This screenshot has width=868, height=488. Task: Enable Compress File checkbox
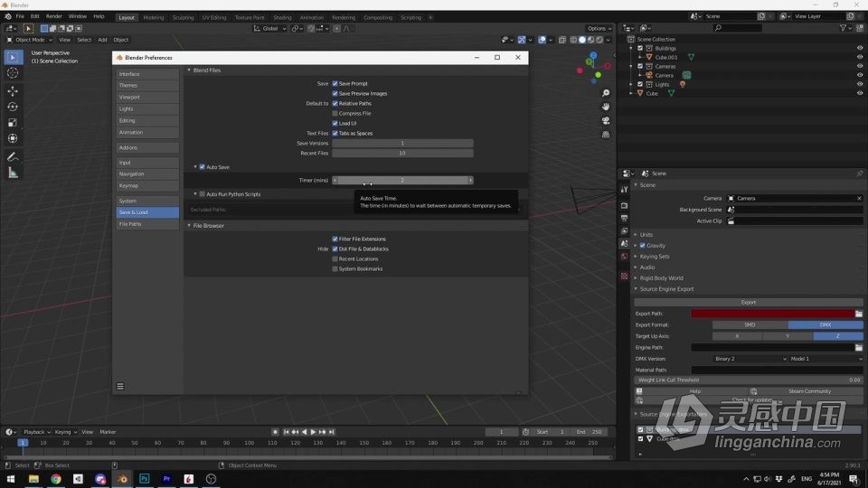click(335, 114)
